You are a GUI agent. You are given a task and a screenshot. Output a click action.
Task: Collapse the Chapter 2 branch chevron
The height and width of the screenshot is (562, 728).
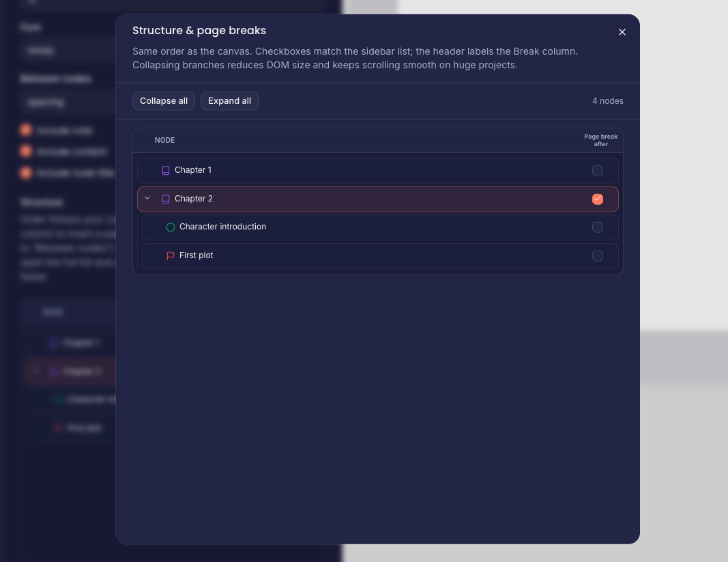(147, 199)
